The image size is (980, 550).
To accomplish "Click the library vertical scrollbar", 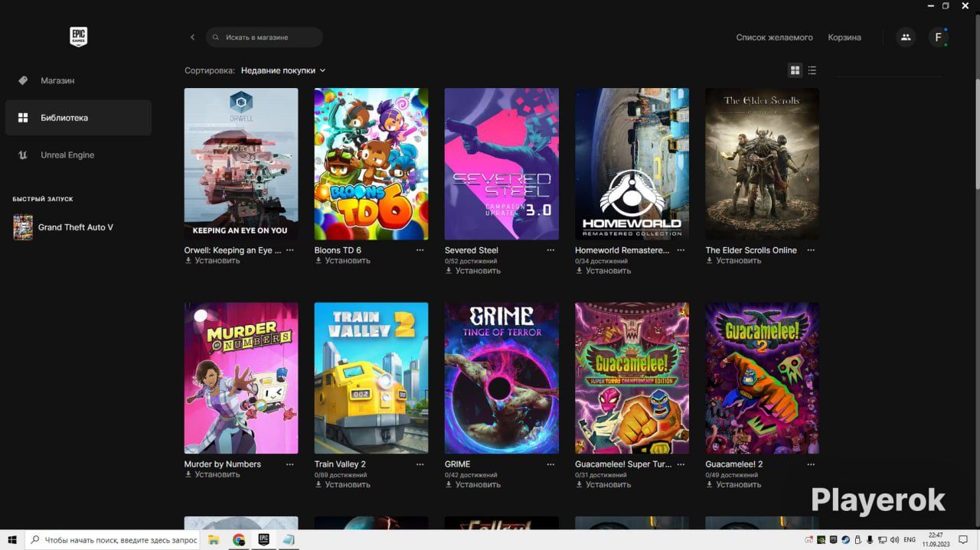I will pyautogui.click(x=977, y=133).
